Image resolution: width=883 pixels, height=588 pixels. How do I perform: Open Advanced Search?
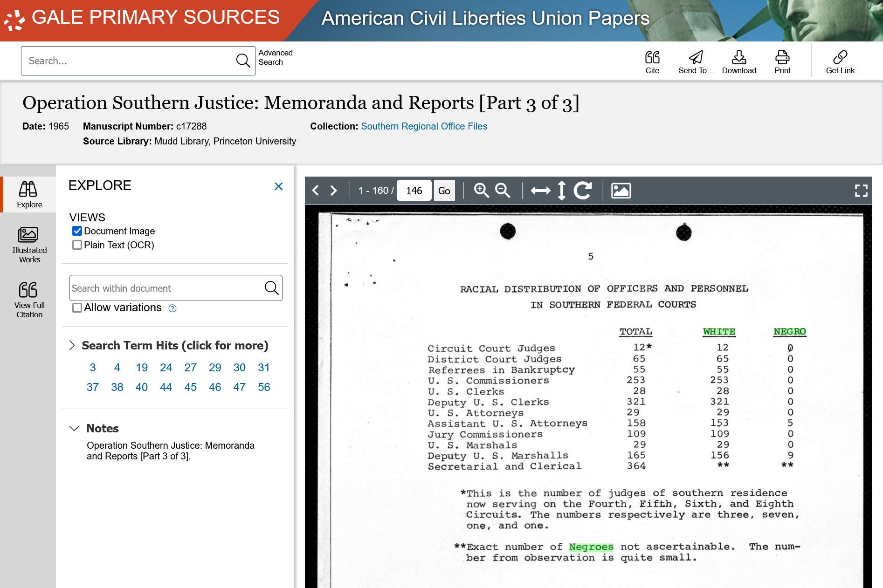pos(275,57)
